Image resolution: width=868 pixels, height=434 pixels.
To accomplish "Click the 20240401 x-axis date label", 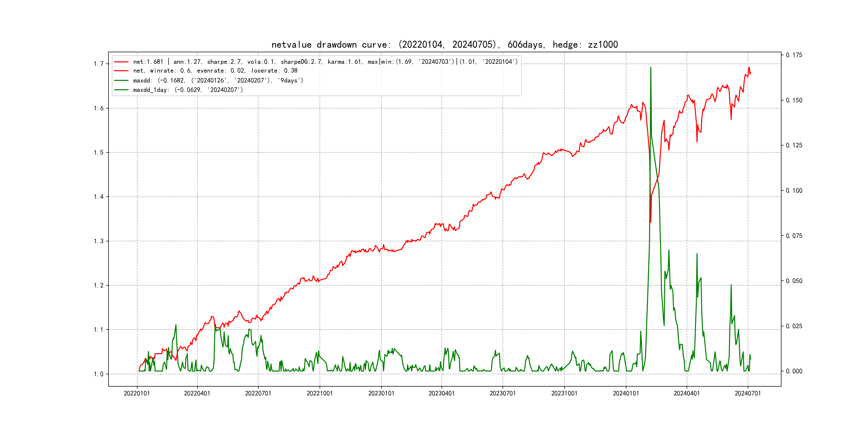I will pyautogui.click(x=687, y=393).
